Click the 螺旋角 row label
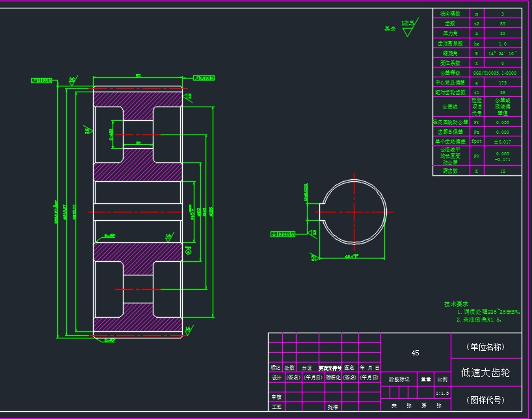Screen dimensions: 532x419 (450, 53)
